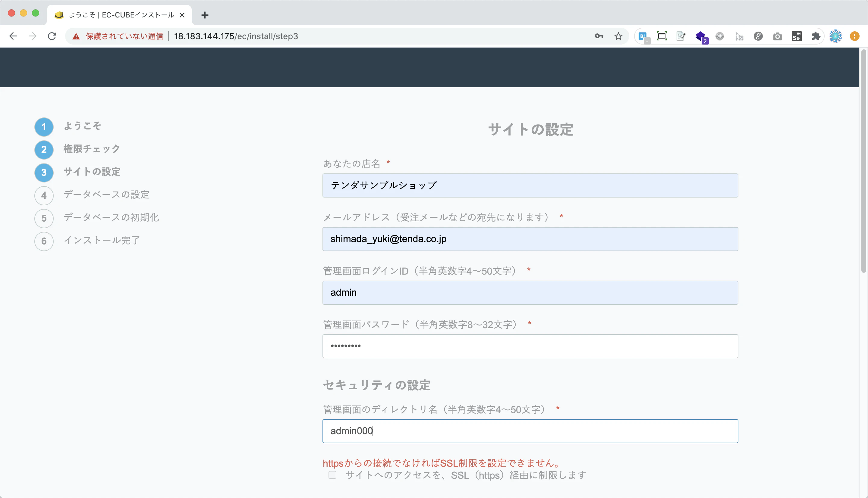
Task: Open a new browser tab
Action: [x=205, y=15]
